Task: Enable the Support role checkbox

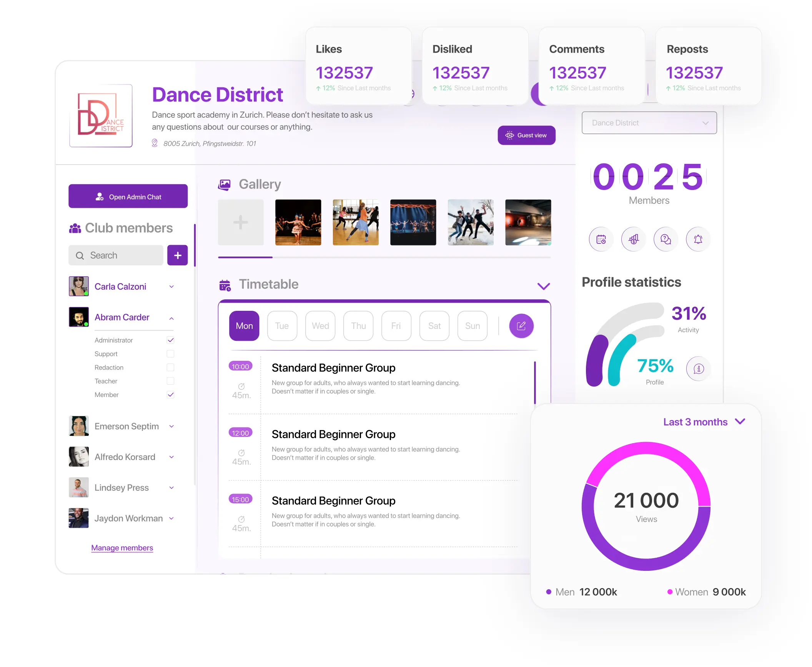Action: tap(171, 354)
